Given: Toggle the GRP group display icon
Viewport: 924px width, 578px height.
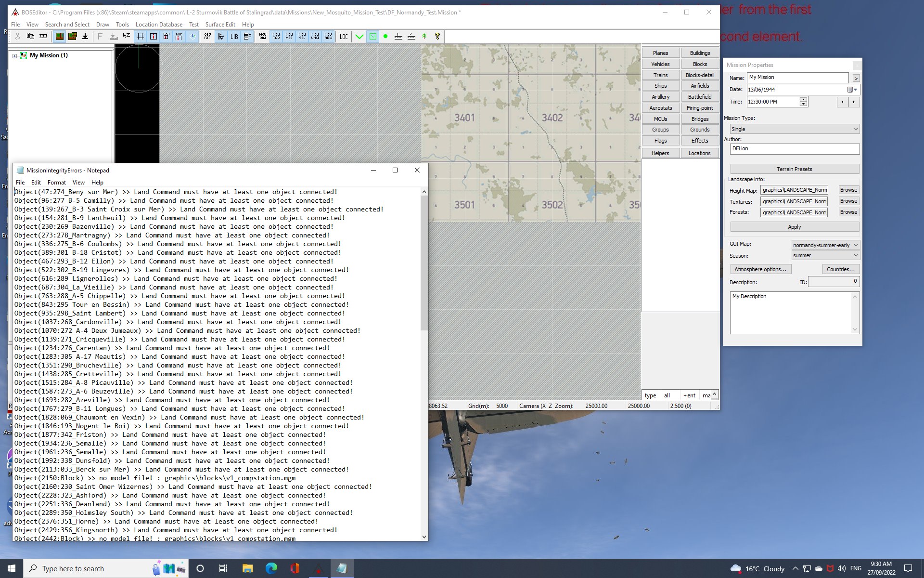Looking at the screenshot, I should pos(179,37).
